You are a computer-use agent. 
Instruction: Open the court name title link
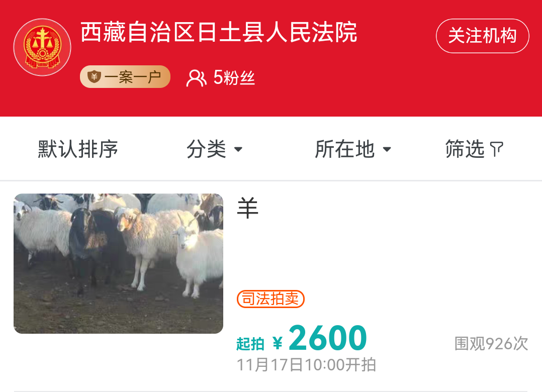(219, 32)
